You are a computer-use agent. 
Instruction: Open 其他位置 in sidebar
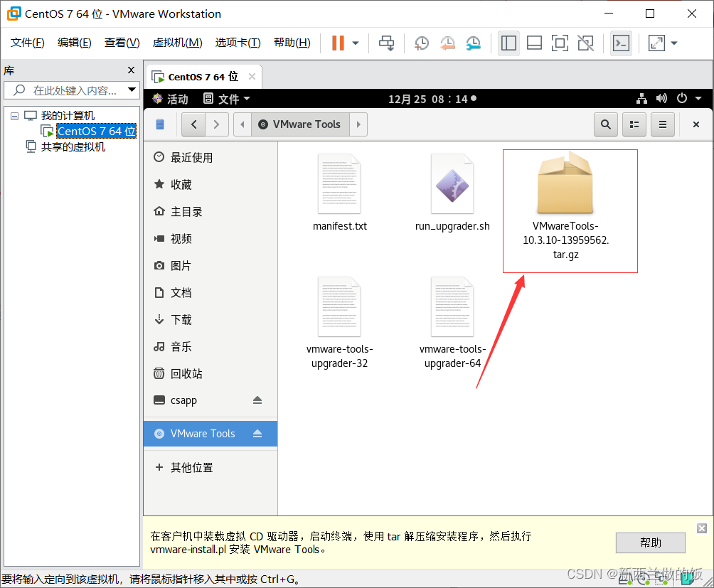click(x=211, y=467)
